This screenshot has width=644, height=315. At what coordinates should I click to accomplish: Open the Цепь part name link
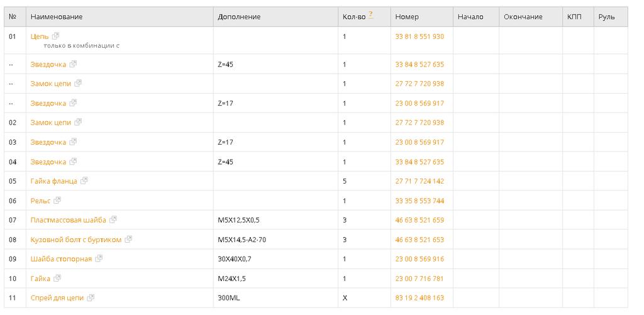[x=40, y=36]
